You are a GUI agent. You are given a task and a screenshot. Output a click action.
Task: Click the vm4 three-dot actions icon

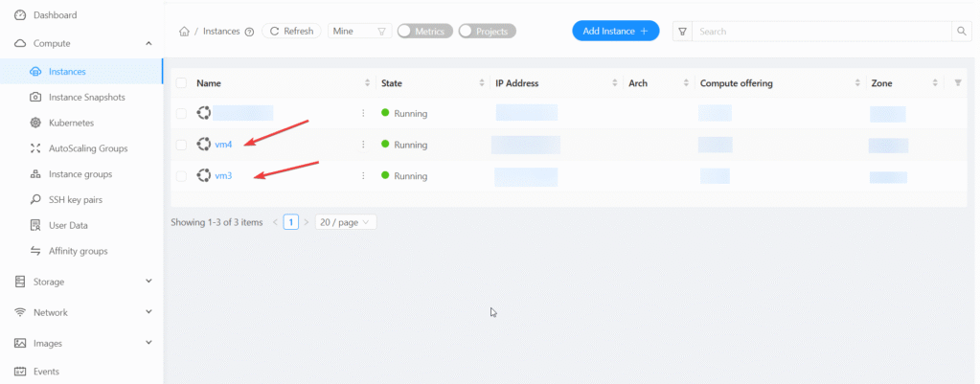click(x=363, y=145)
